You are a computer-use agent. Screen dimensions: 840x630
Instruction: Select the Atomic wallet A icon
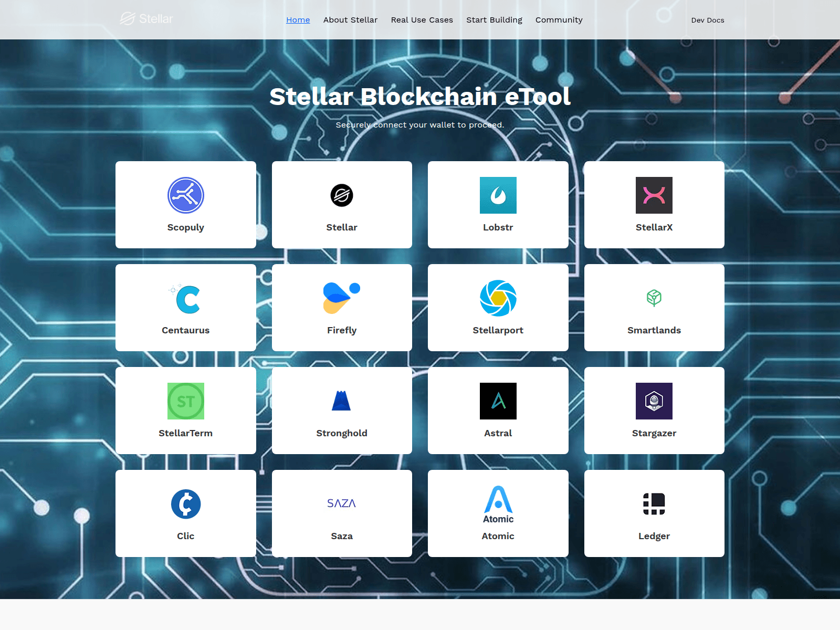(498, 505)
